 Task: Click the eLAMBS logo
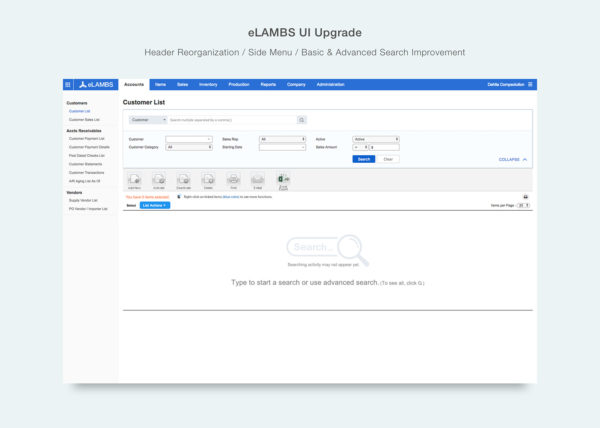(96, 85)
